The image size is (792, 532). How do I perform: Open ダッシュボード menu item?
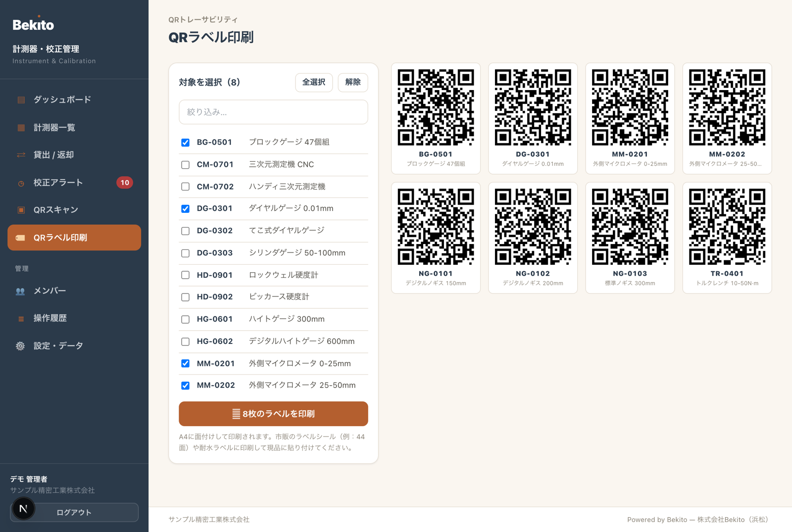(x=74, y=100)
